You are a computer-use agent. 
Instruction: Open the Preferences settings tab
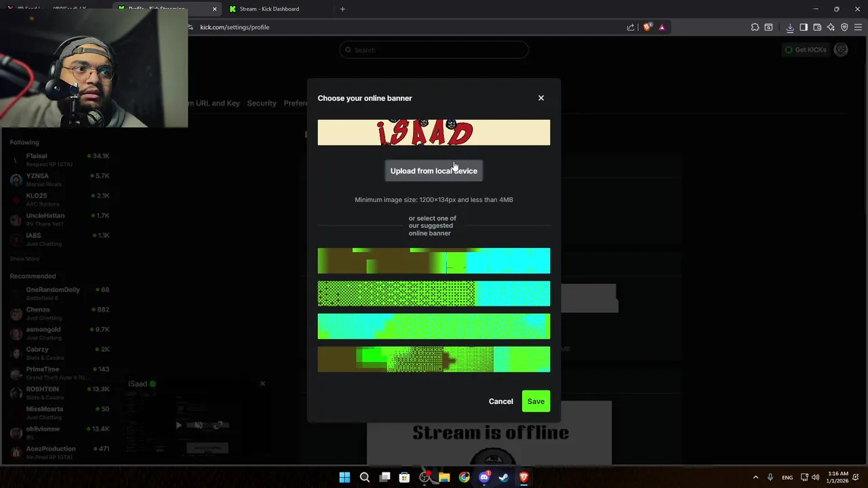(x=296, y=103)
